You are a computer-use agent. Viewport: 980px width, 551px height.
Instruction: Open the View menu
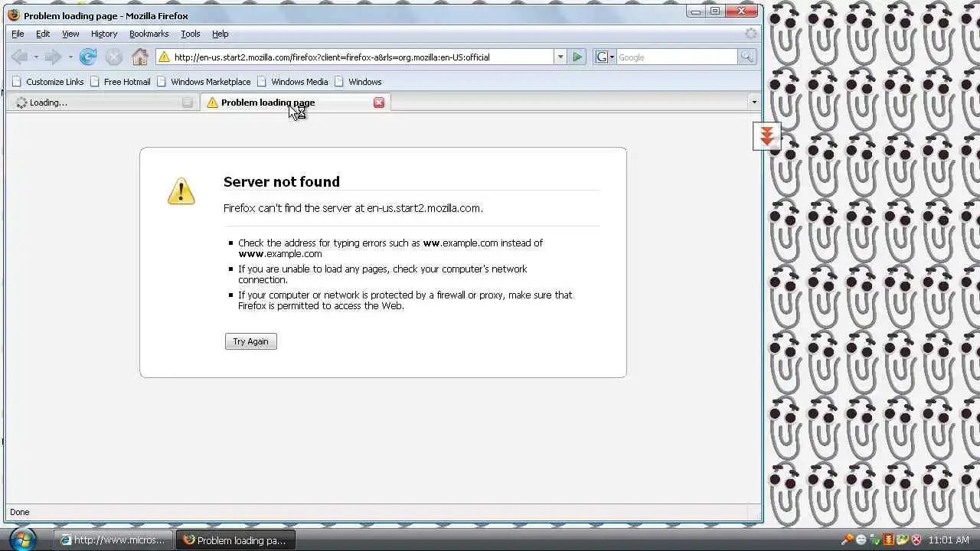(x=70, y=34)
